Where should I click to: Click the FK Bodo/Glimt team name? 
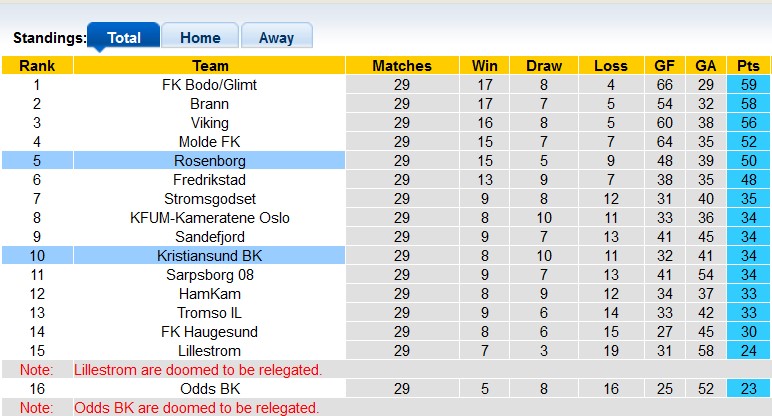209,85
